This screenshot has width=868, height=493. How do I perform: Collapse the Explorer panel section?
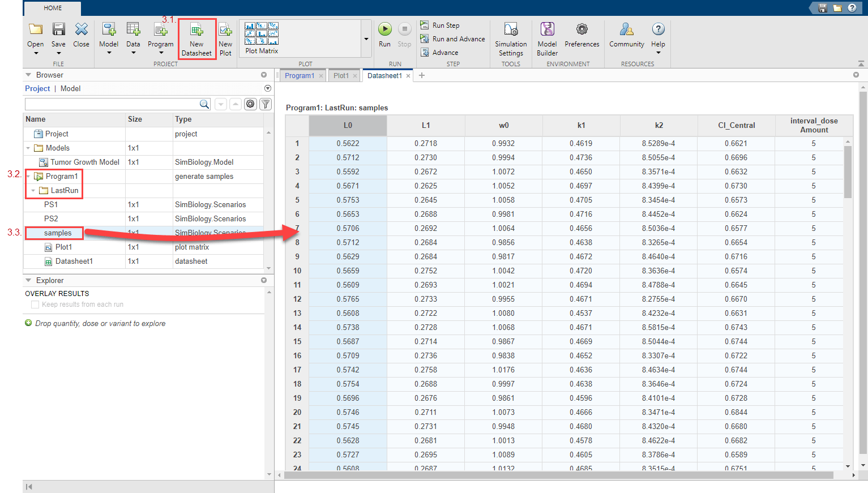coord(28,280)
